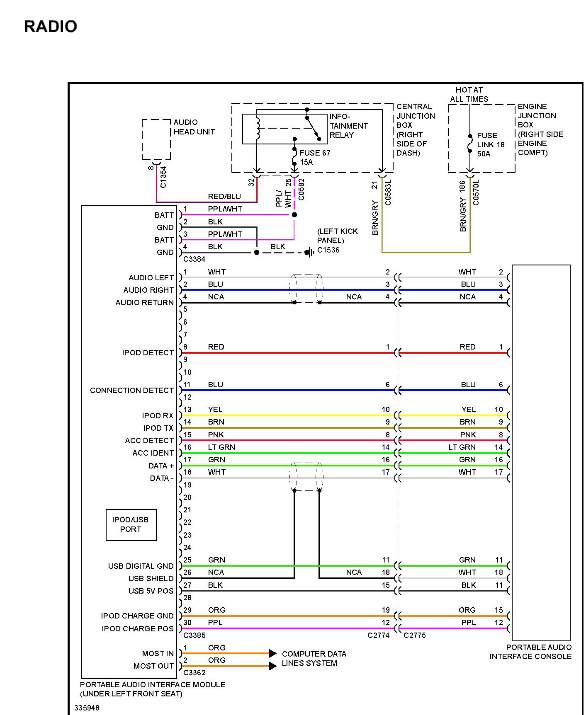Click the INFO-TAINMENT RELAY label
The height and width of the screenshot is (715, 586).
[x=348, y=125]
